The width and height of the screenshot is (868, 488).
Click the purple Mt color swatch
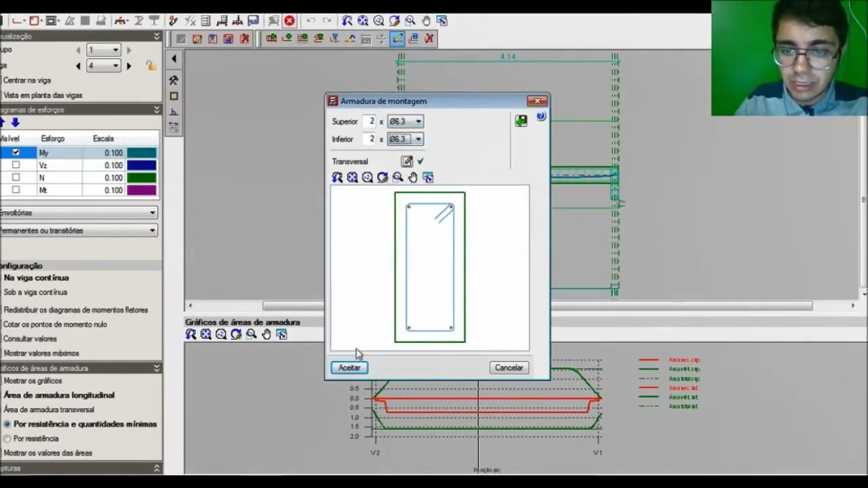click(x=141, y=190)
